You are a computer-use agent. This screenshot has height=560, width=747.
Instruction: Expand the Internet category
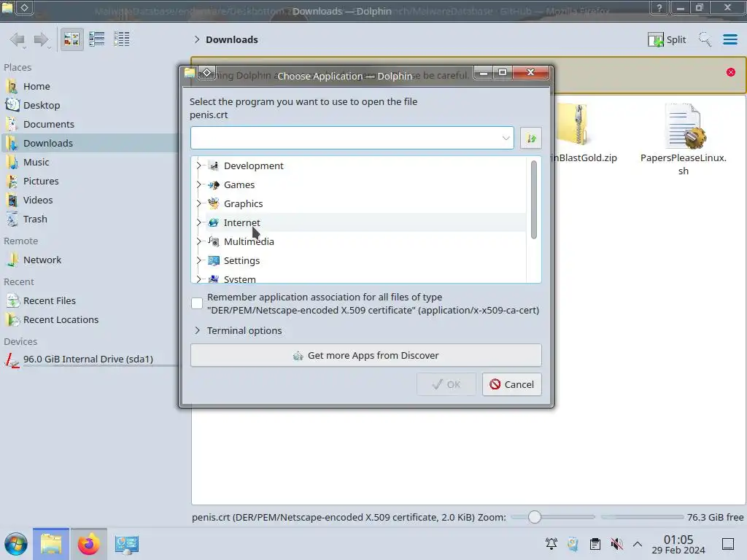[x=198, y=223]
